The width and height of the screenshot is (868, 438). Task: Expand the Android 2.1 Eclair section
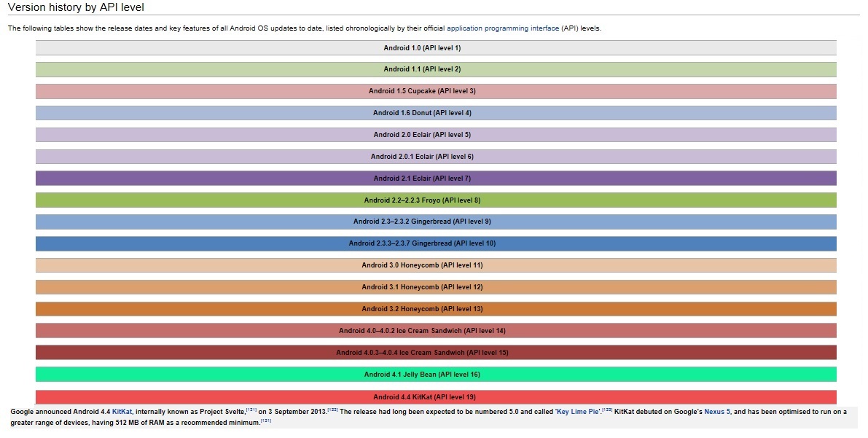434,178
